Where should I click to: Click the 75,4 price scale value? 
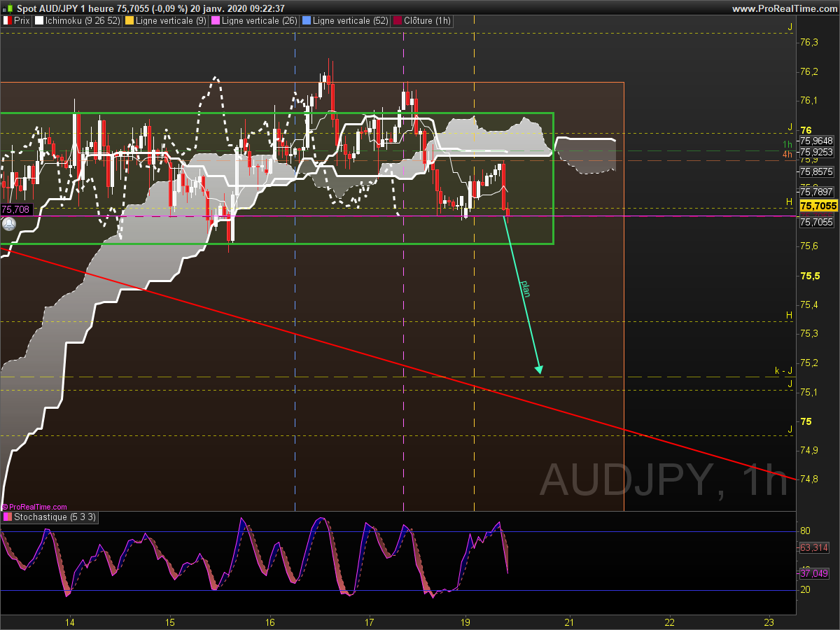pyautogui.click(x=809, y=304)
